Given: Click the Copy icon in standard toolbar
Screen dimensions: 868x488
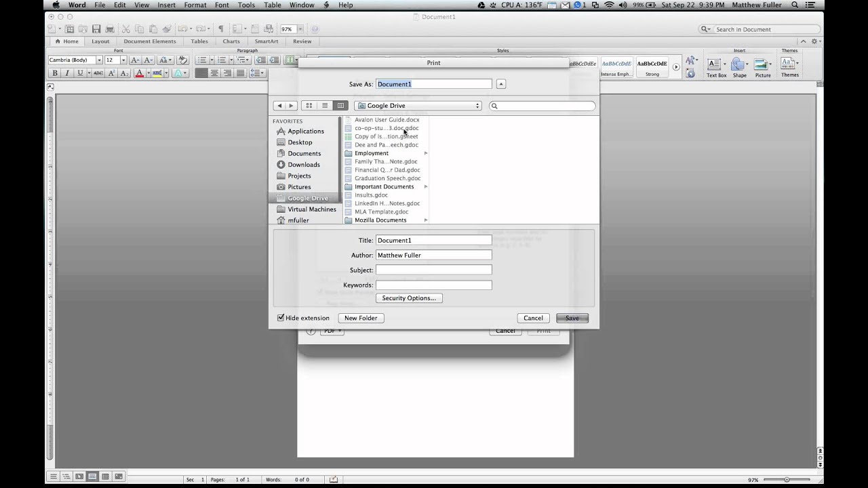Looking at the screenshot, I should click(139, 29).
